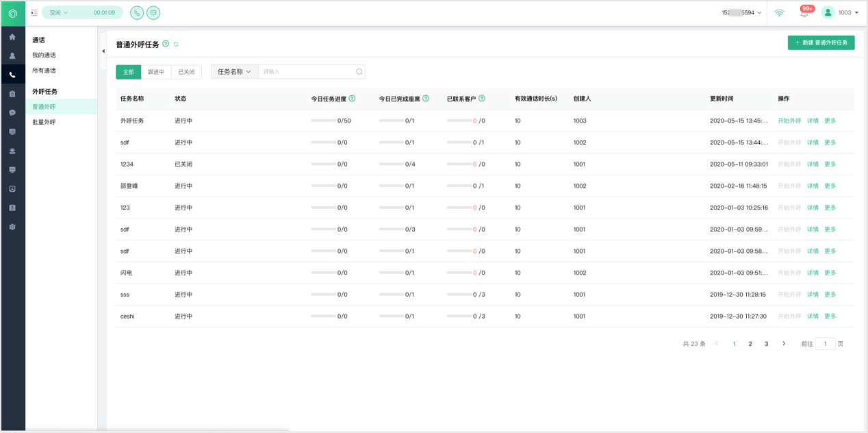Open notifications bell with 99+ badge
This screenshot has width=868, height=433.
tap(805, 12)
